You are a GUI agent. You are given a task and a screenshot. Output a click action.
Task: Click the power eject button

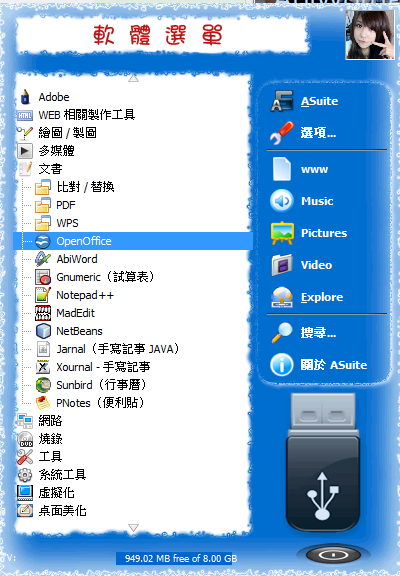[x=333, y=554]
